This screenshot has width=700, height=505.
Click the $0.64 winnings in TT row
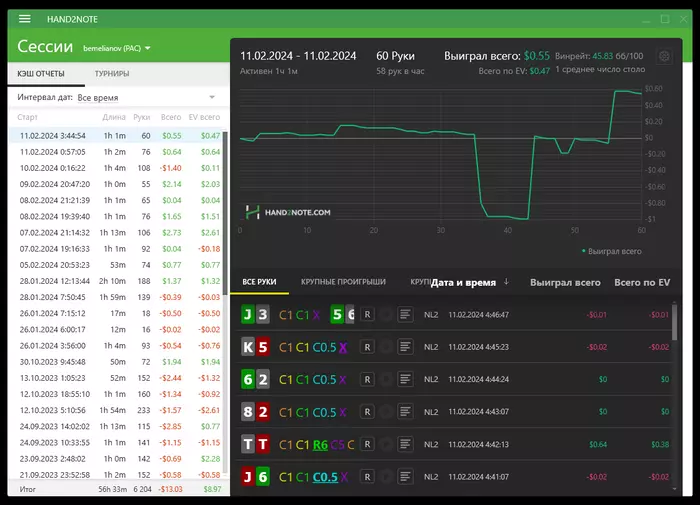pyautogui.click(x=598, y=444)
